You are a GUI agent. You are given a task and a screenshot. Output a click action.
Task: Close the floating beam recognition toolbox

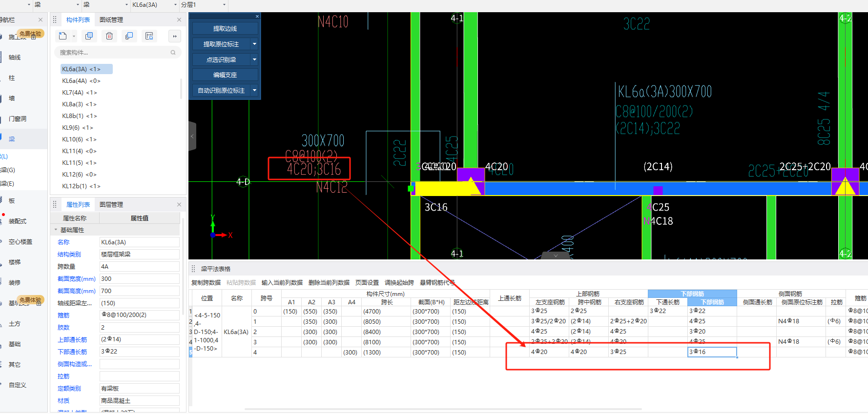coord(257,17)
